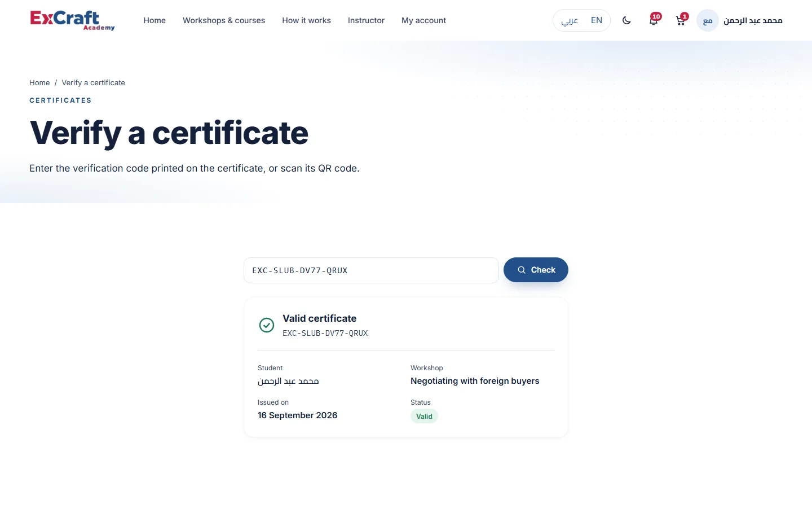Open How it works page
Screen dimensions: 812x508
[x=306, y=20]
